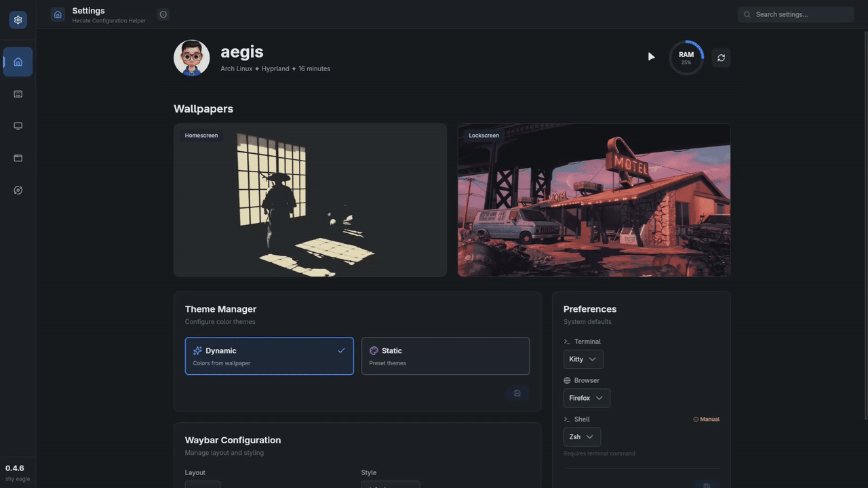Viewport: 868px width, 488px height.
Task: Choose the Dynamic theme option
Action: pos(269,356)
